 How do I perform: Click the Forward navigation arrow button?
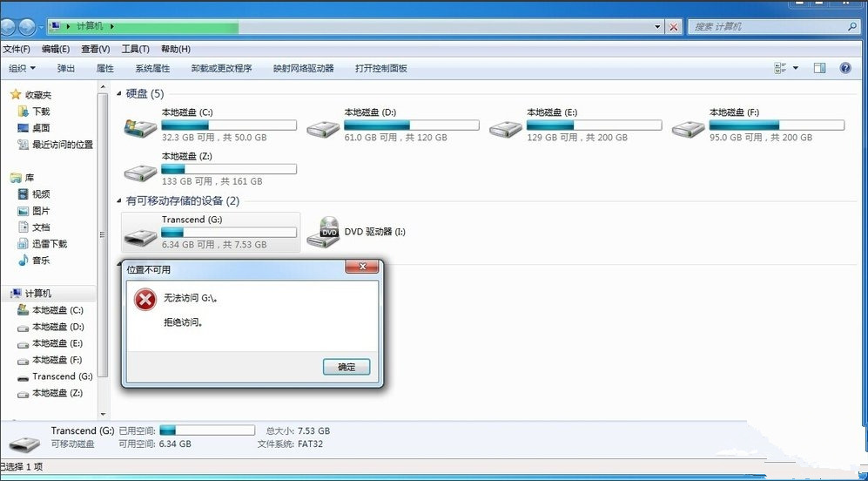[x=27, y=27]
